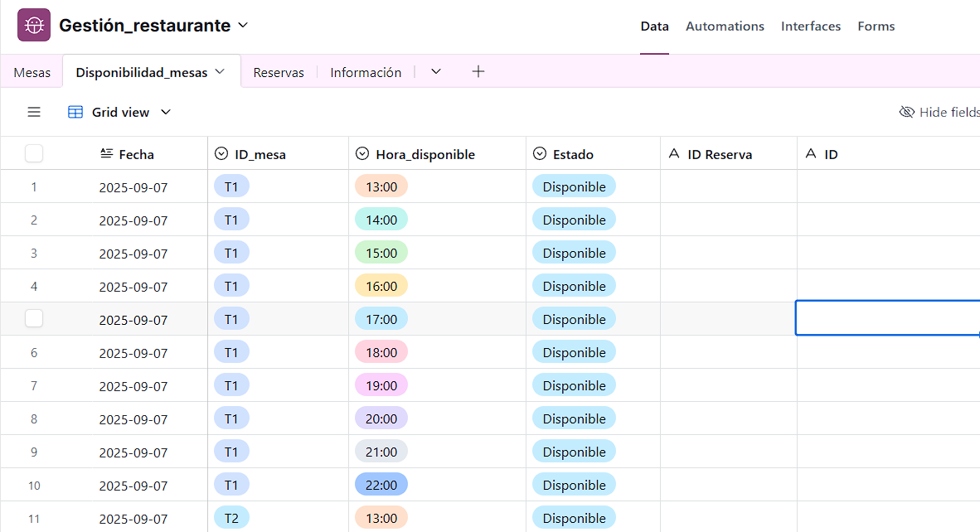
Task: Select the empty ID Reserva cell in row 3
Action: tap(728, 253)
